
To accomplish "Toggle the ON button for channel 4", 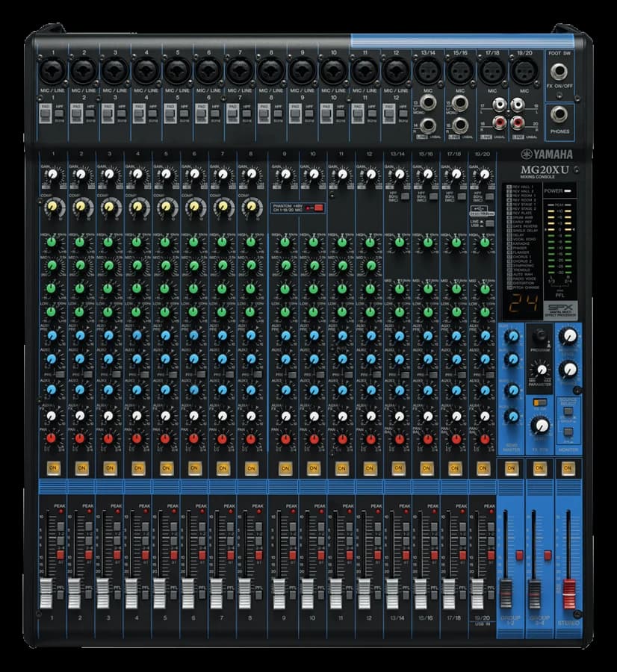I will point(137,468).
